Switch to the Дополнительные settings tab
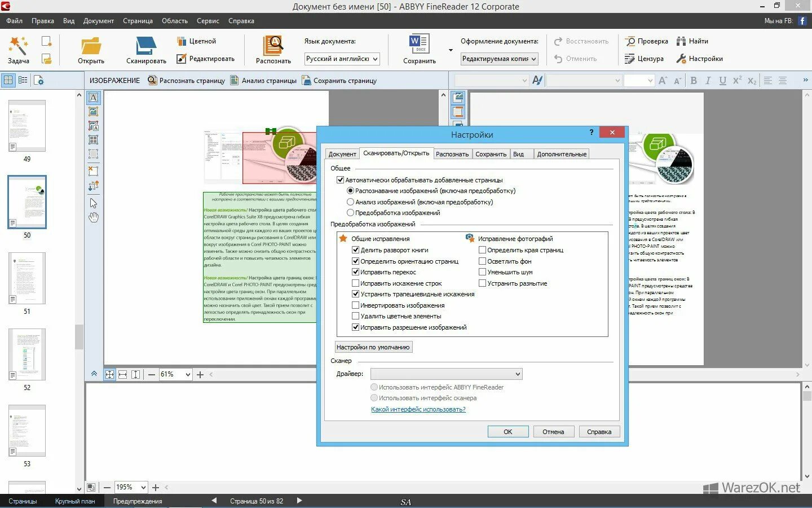The width and height of the screenshot is (812, 508). 562,154
